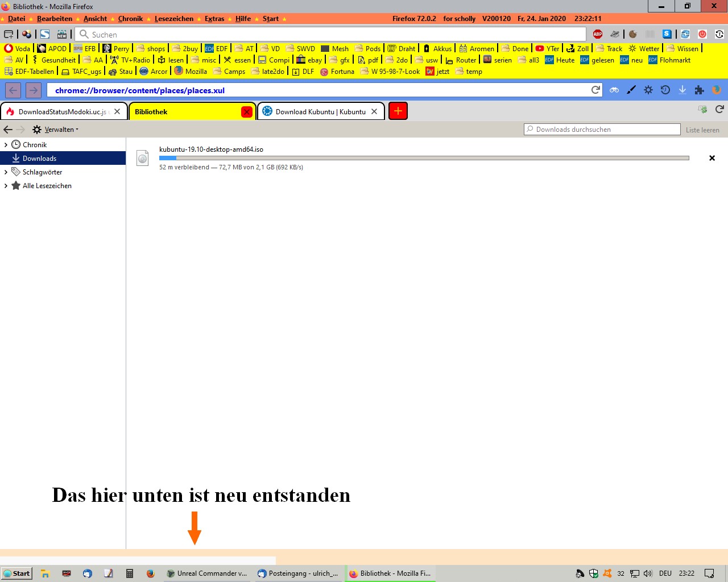Open a new tab with red plus button
Image resolution: width=728 pixels, height=582 pixels.
coord(398,111)
